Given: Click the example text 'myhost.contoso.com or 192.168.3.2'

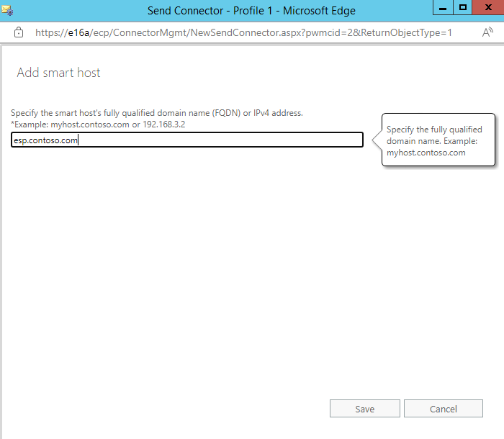Looking at the screenshot, I should tap(117, 125).
